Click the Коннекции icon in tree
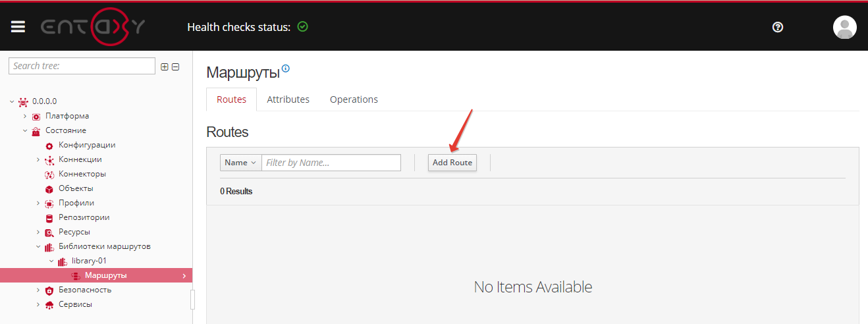 coord(49,160)
